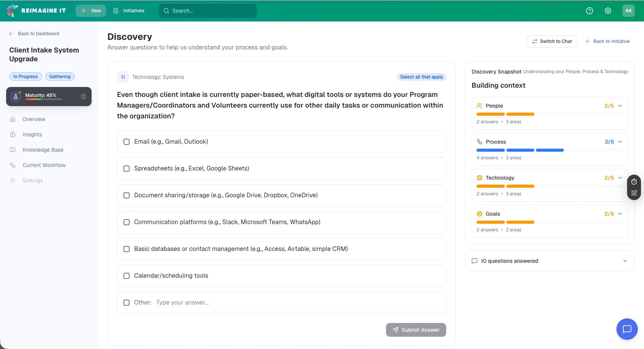Click the AK profile avatar
This screenshot has height=349, width=644.
point(628,10)
